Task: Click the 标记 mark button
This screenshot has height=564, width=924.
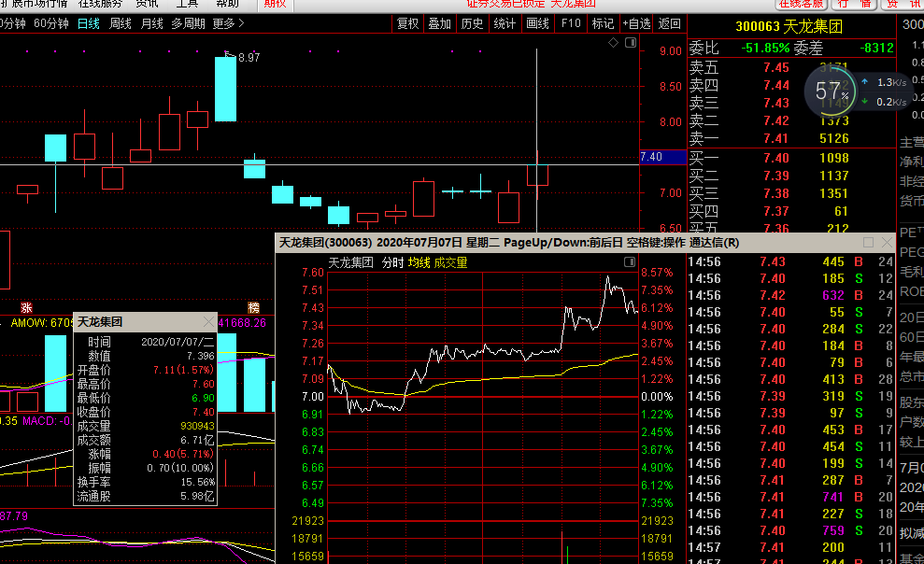Action: tap(603, 23)
